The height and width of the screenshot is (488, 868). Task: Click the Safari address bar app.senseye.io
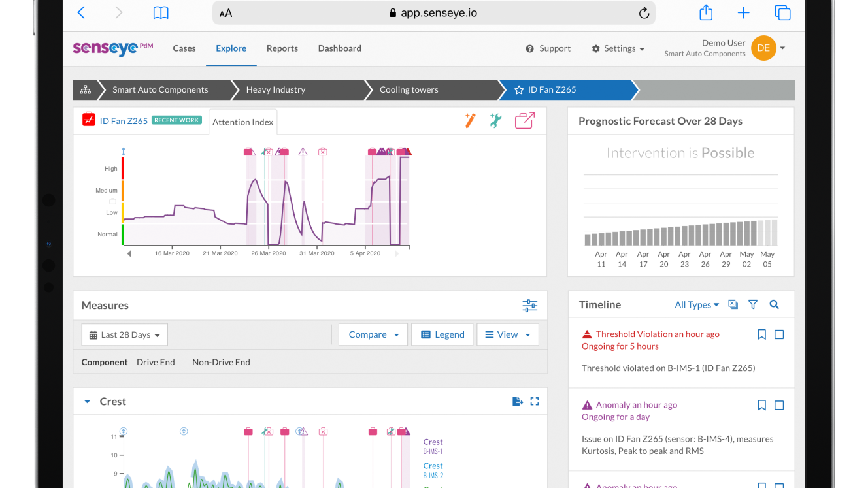click(434, 13)
